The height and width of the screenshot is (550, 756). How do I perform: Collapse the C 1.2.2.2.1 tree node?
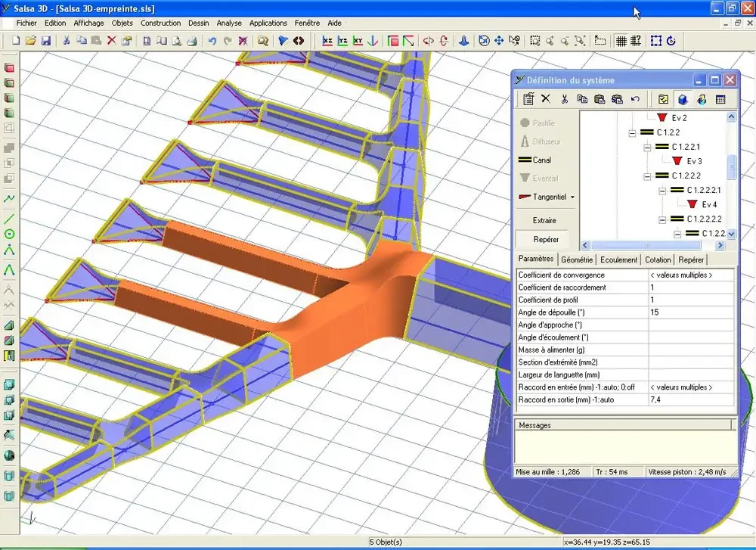(x=662, y=191)
